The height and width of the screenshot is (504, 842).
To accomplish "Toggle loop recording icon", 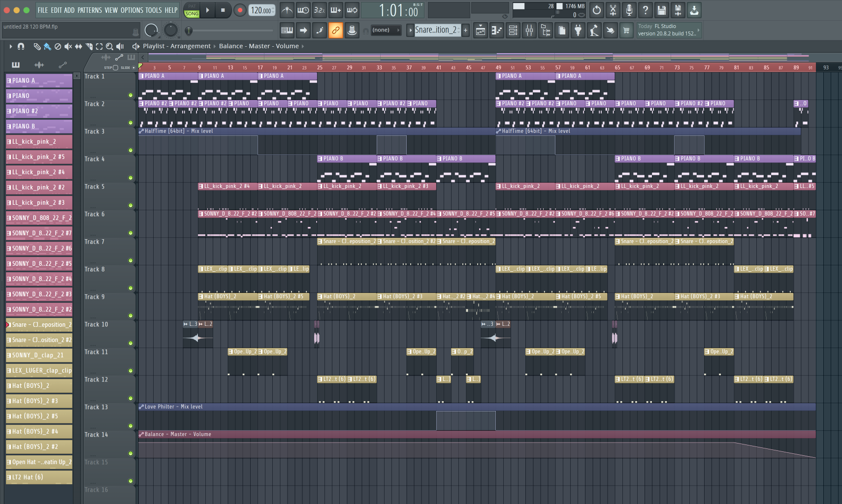I will click(x=352, y=10).
